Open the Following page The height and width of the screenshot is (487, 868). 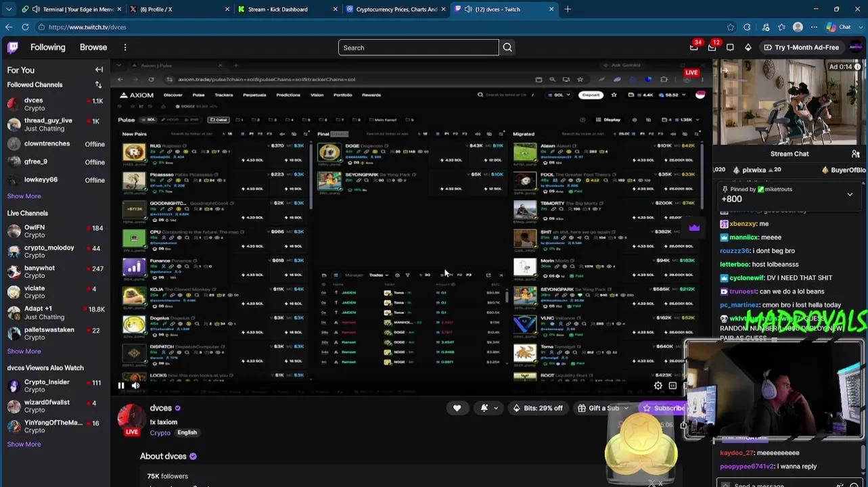[47, 47]
